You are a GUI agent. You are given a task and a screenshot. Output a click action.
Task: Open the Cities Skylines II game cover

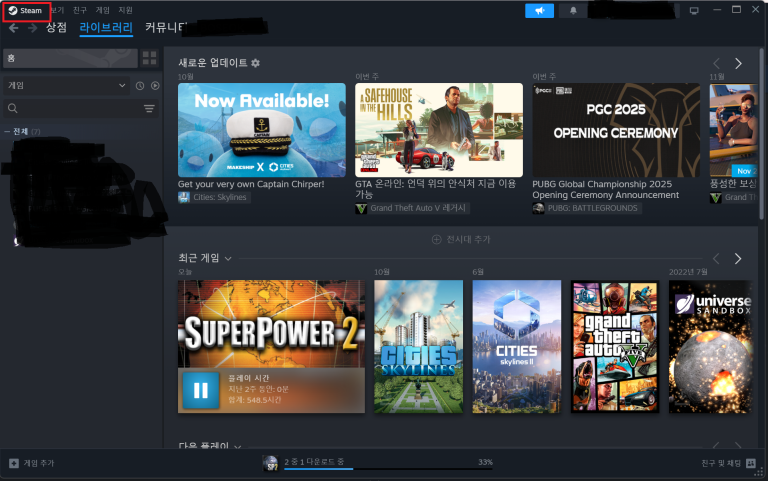pyautogui.click(x=517, y=346)
